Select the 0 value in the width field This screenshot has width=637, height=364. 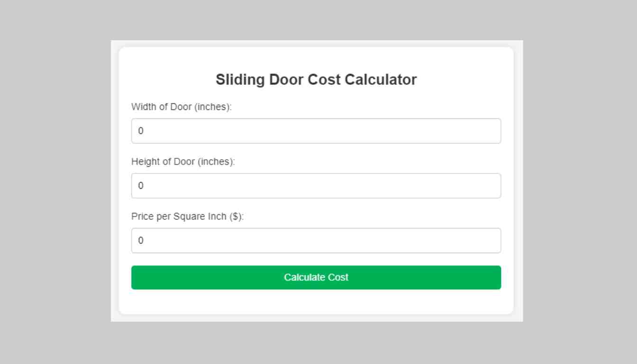140,131
